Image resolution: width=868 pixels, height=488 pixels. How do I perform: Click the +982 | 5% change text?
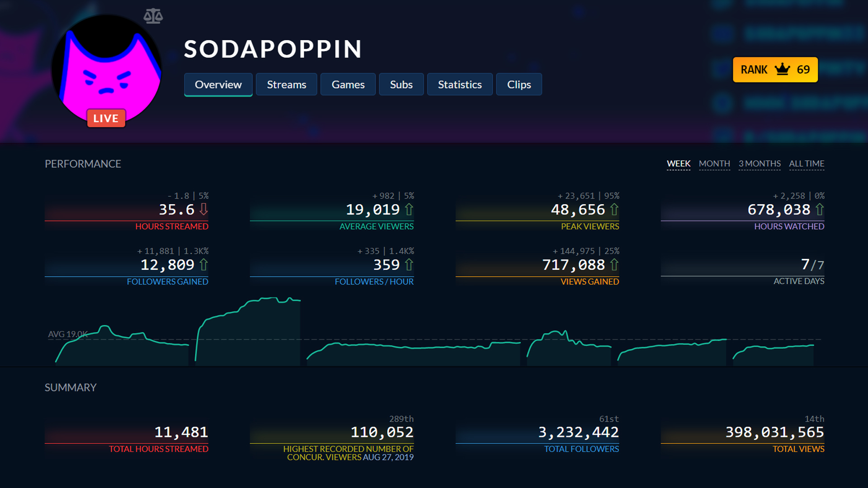[393, 196]
